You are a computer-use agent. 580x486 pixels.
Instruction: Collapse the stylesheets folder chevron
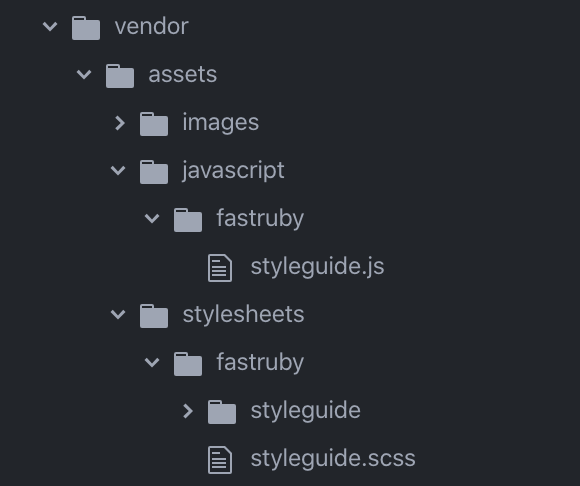(118, 315)
